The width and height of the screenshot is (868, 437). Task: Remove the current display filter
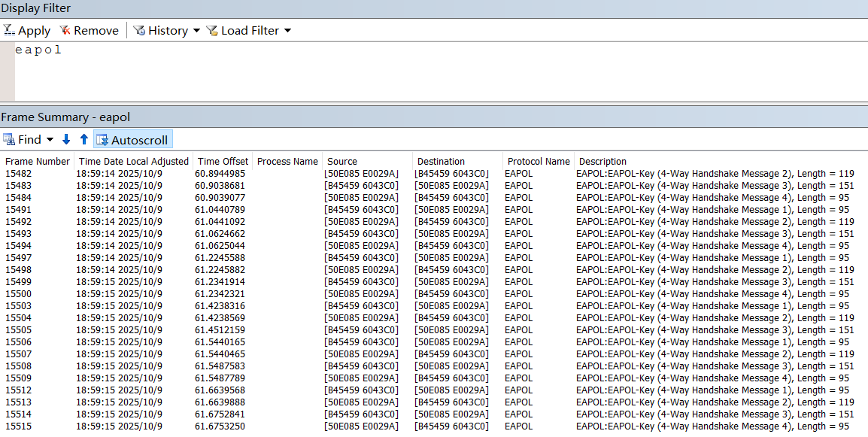coord(90,31)
